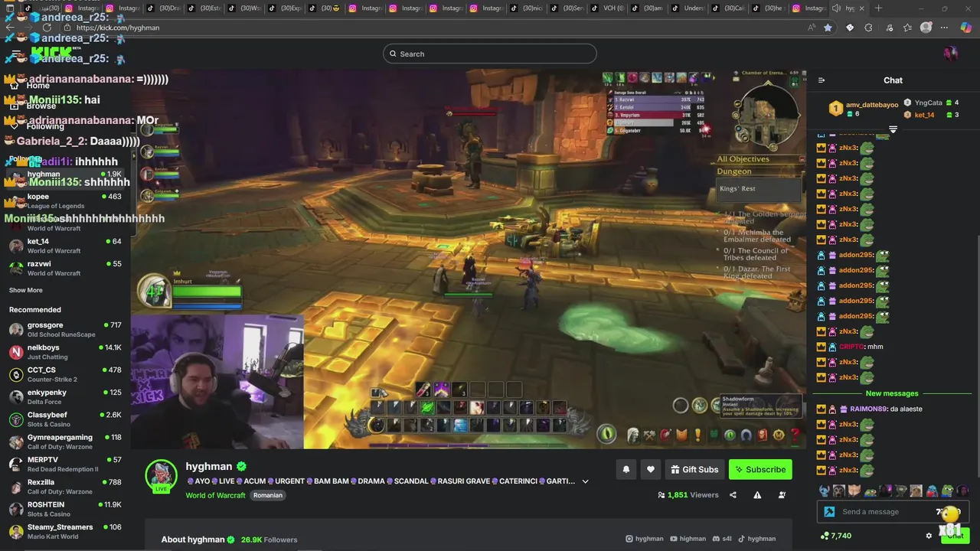Open the hyghman Instagram link
The height and width of the screenshot is (551, 980).
pyautogui.click(x=645, y=539)
